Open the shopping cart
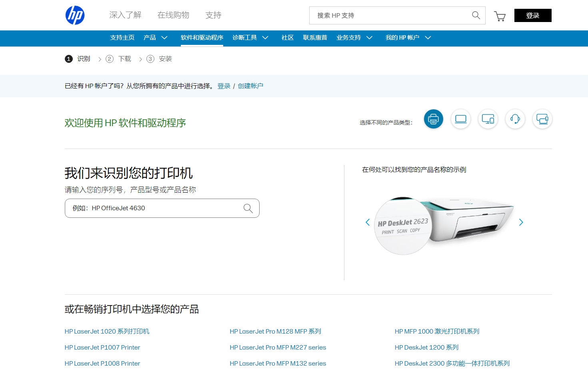Image resolution: width=588 pixels, height=370 pixels. (x=500, y=16)
